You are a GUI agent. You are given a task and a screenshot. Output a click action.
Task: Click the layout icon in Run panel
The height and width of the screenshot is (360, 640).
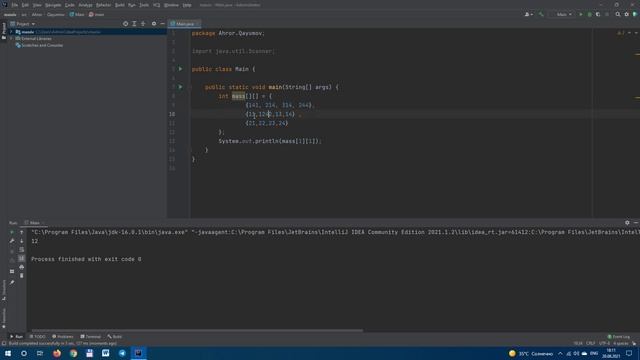[x=12, y=271]
